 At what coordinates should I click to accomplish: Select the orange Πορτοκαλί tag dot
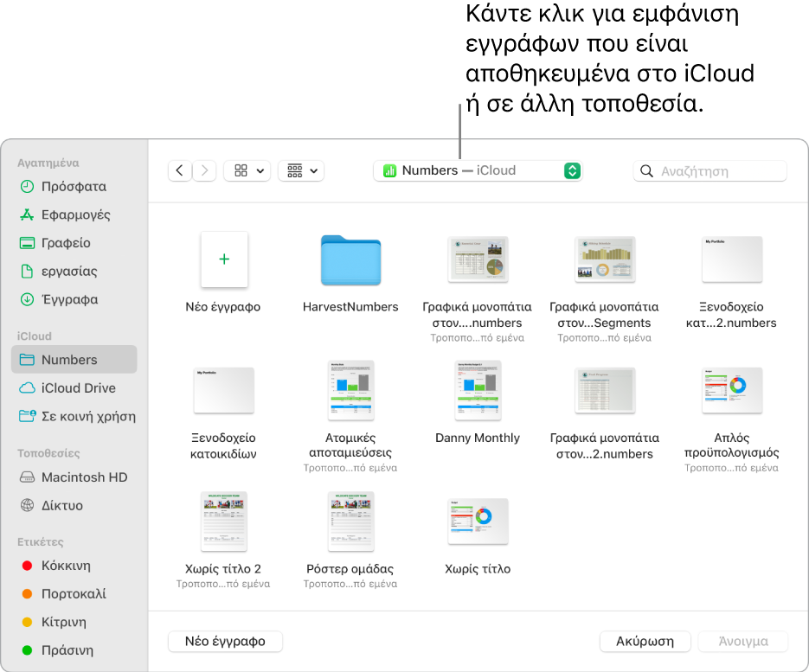click(x=28, y=594)
